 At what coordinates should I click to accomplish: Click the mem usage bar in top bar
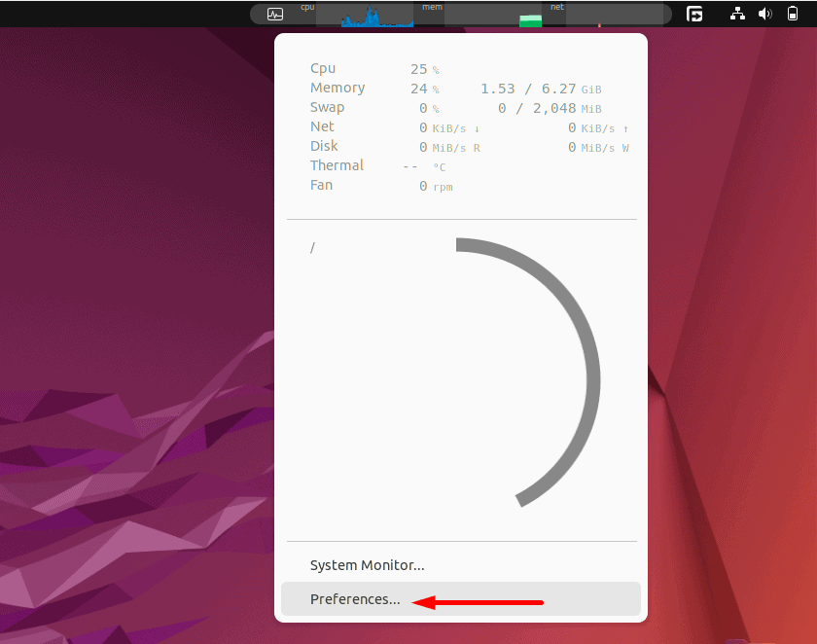(x=493, y=16)
